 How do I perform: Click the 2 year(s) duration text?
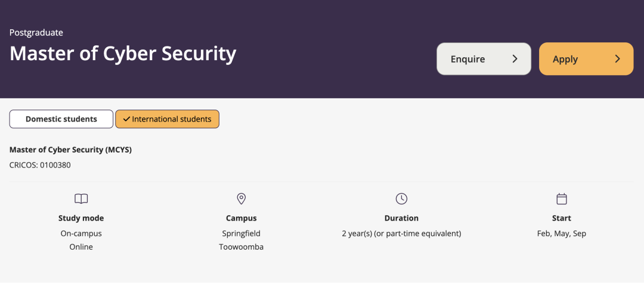coord(401,234)
